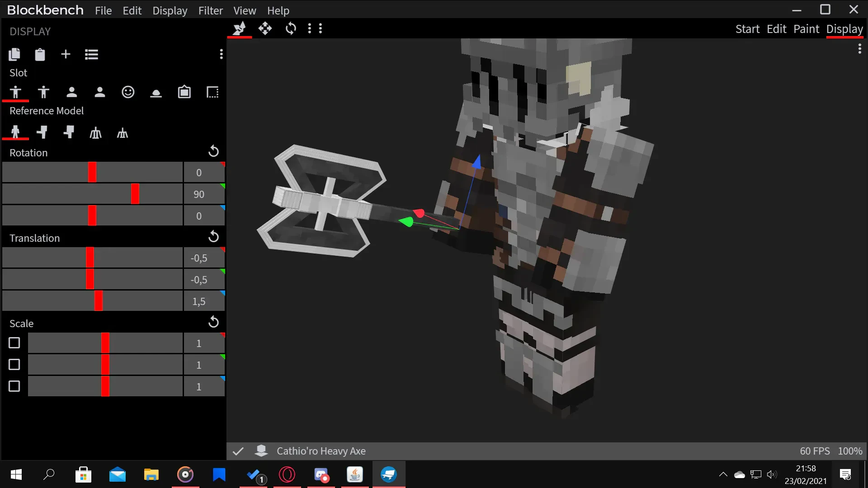Image resolution: width=868 pixels, height=488 pixels.
Task: Open the display presets list icon
Action: pos(91,55)
